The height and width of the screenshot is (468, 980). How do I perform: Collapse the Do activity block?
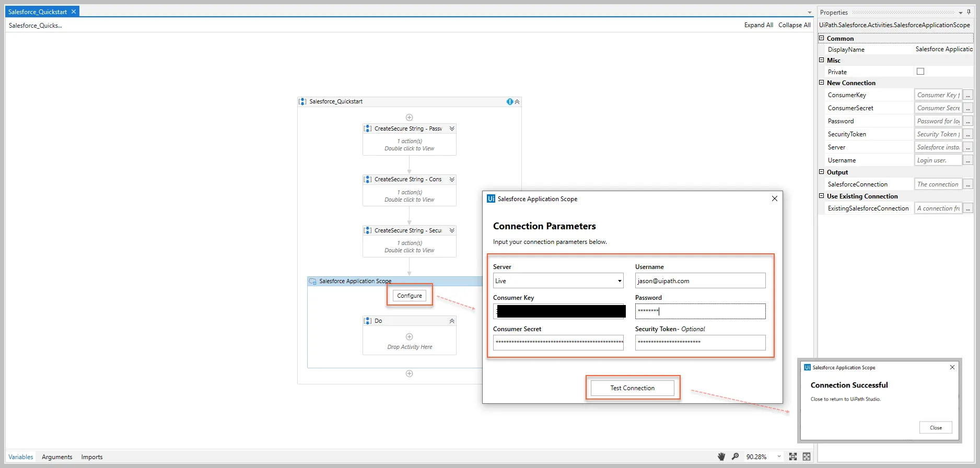tap(452, 321)
